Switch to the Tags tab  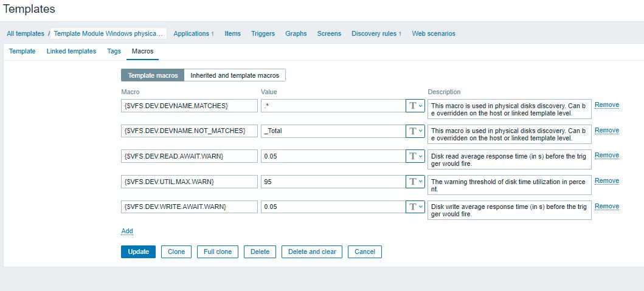click(114, 52)
